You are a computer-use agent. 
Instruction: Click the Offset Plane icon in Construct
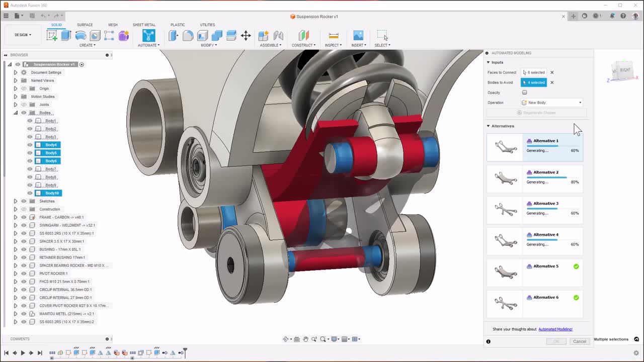coord(303,35)
